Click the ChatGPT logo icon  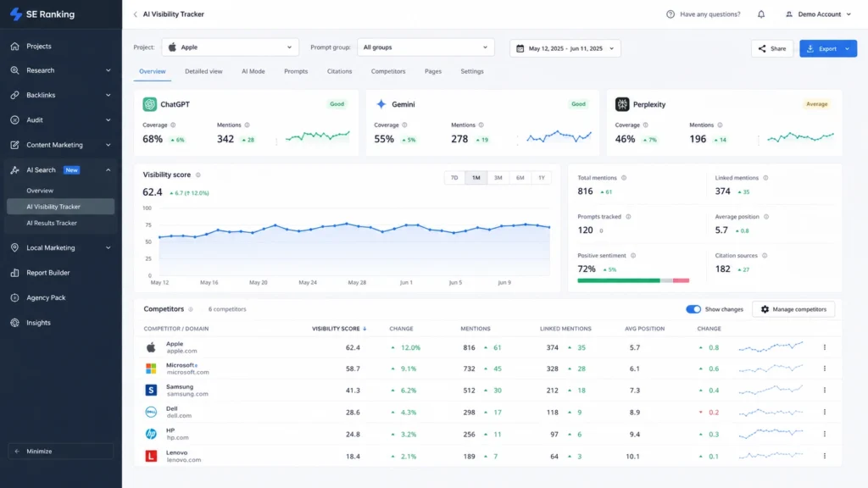(x=149, y=104)
